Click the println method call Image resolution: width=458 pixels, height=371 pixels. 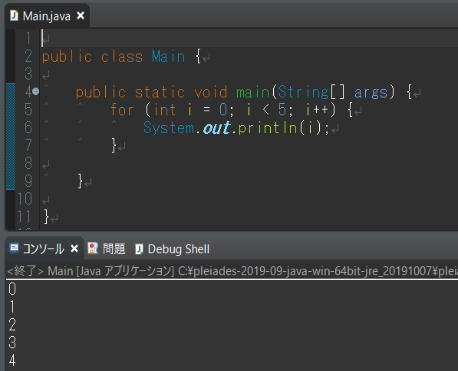click(267, 128)
